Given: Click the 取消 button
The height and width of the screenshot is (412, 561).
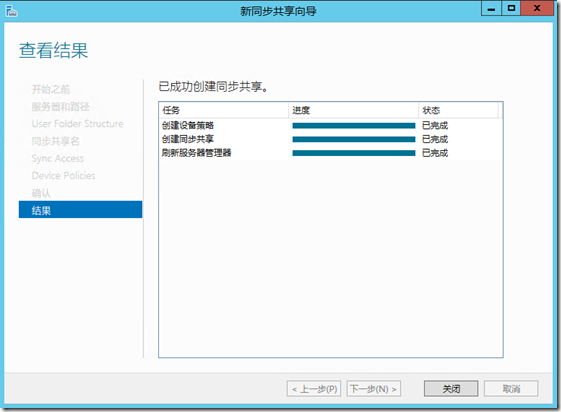Looking at the screenshot, I should [x=511, y=388].
